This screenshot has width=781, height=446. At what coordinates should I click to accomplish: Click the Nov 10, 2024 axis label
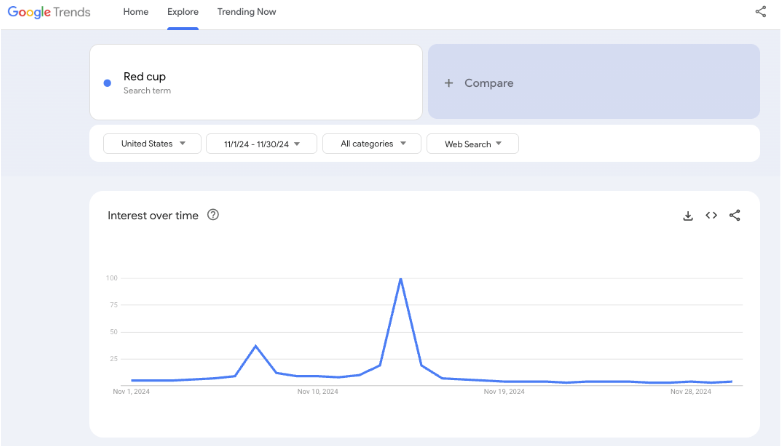(318, 392)
